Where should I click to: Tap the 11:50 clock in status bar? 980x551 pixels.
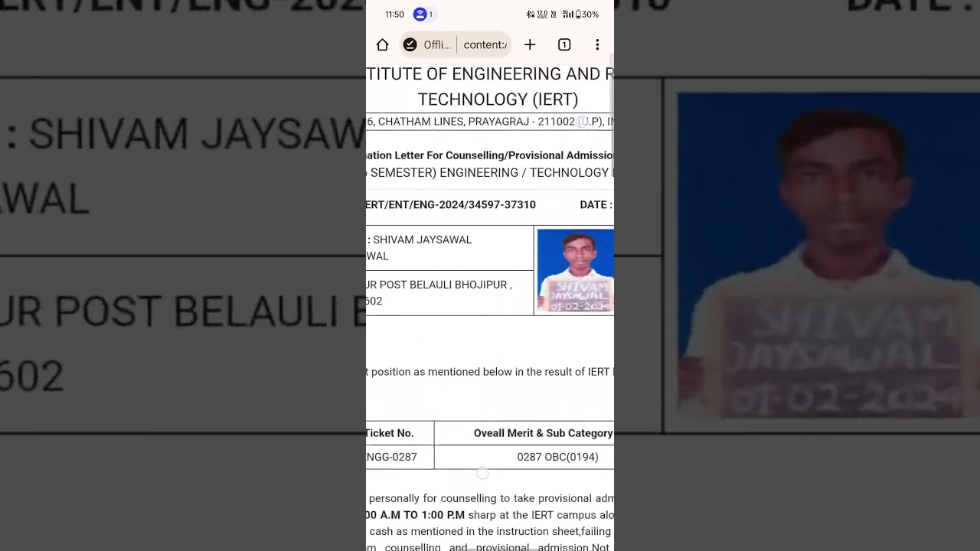(394, 15)
